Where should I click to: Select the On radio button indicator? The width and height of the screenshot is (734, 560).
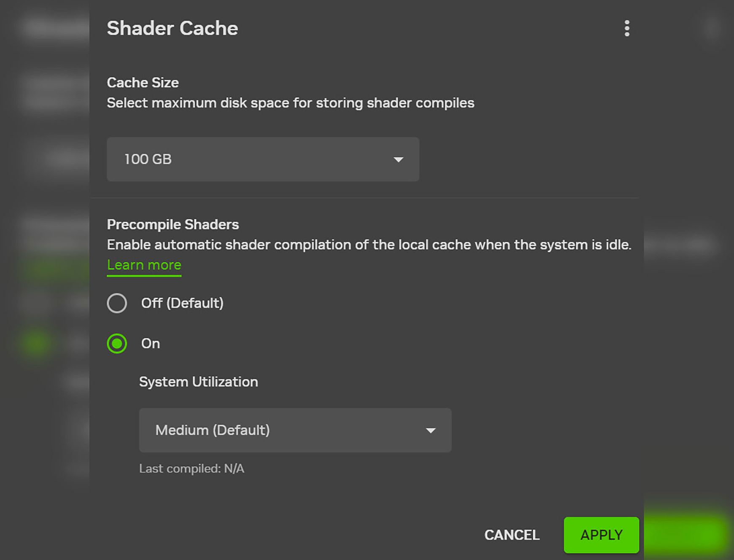[117, 344]
